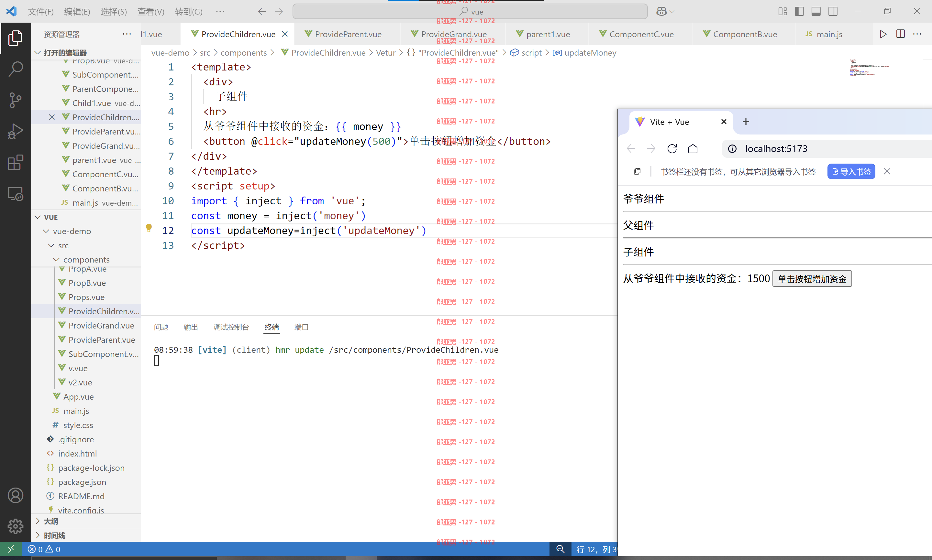Click browser home icon
932x560 pixels.
[693, 149]
